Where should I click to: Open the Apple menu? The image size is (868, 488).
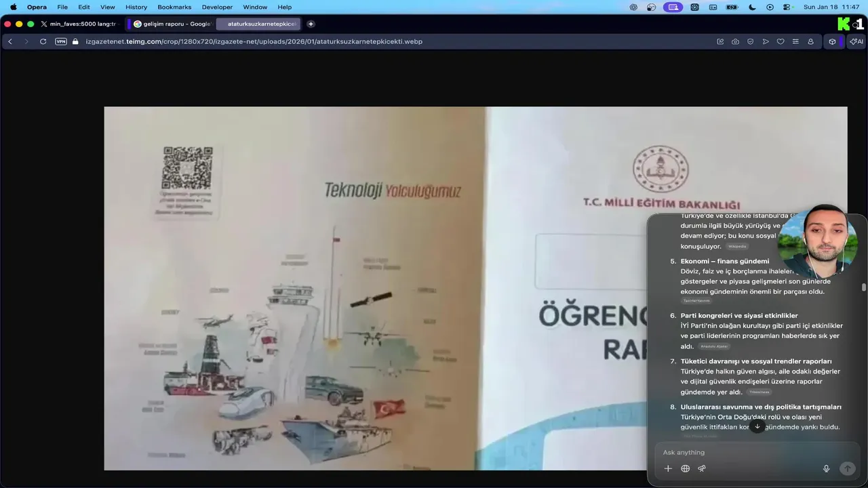tap(13, 7)
